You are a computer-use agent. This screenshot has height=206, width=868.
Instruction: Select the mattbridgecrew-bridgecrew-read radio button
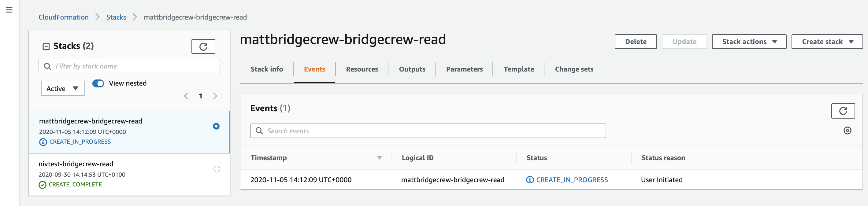pos(216,126)
